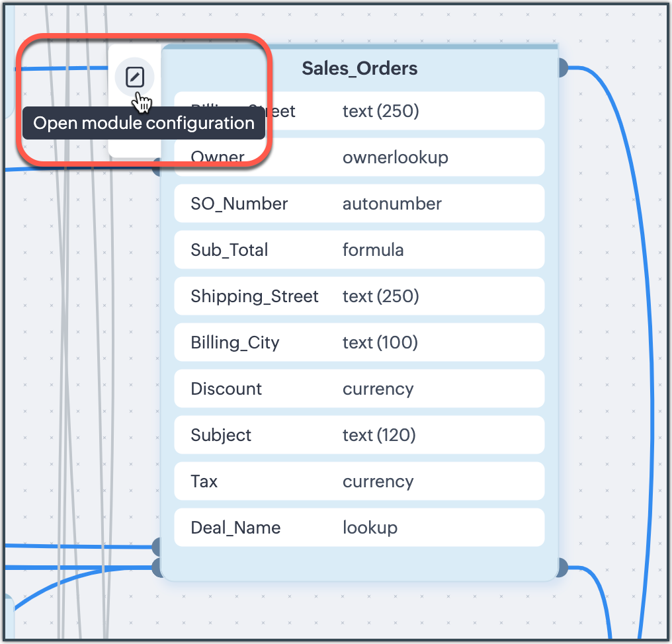672x644 pixels.
Task: Select the SO_Number autonumber field row
Action: click(359, 204)
